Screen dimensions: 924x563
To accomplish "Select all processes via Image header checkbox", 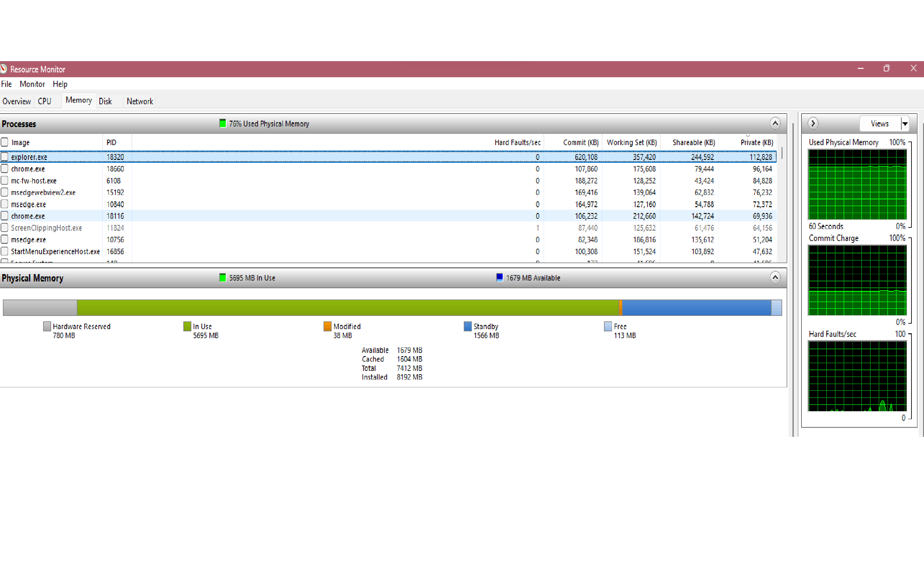I will (5, 142).
